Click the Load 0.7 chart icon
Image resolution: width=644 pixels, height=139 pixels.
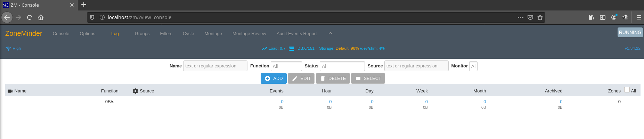264,49
